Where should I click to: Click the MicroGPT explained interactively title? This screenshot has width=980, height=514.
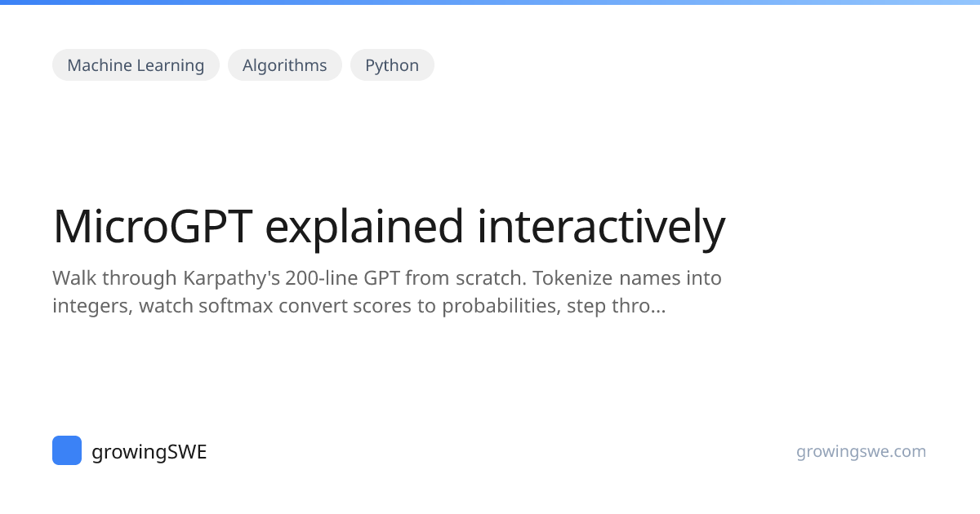[389, 227]
